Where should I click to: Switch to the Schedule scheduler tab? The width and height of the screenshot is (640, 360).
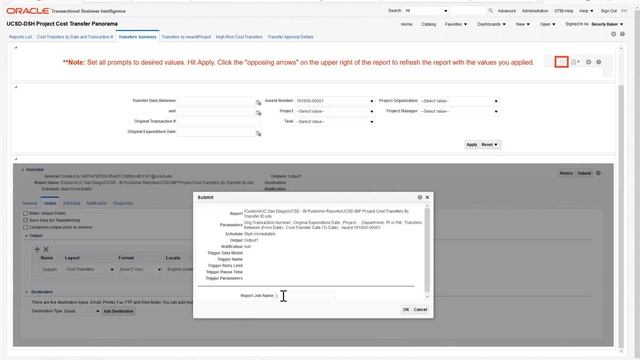(71, 203)
